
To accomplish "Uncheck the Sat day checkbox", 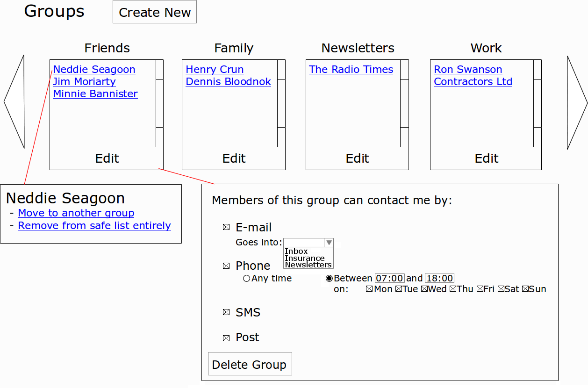I will point(501,289).
